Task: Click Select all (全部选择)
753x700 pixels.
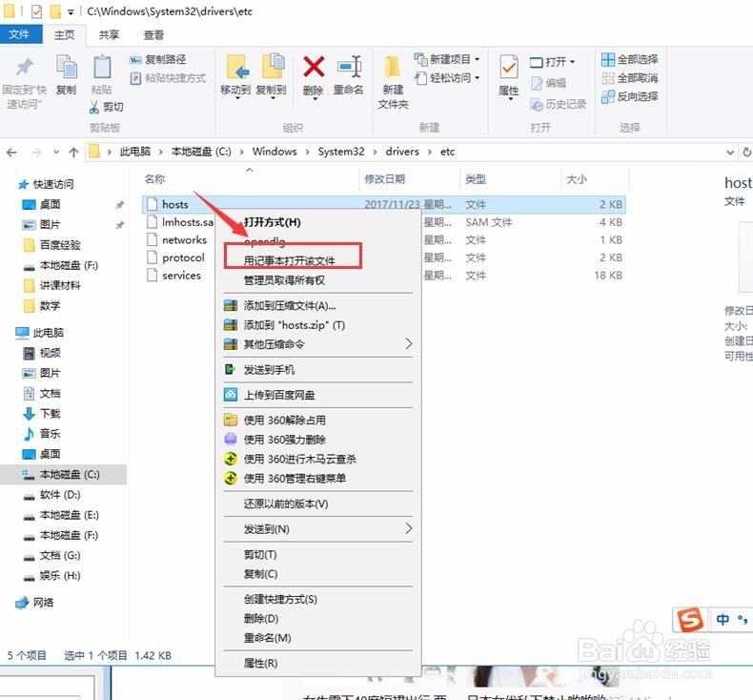Action: (630, 59)
